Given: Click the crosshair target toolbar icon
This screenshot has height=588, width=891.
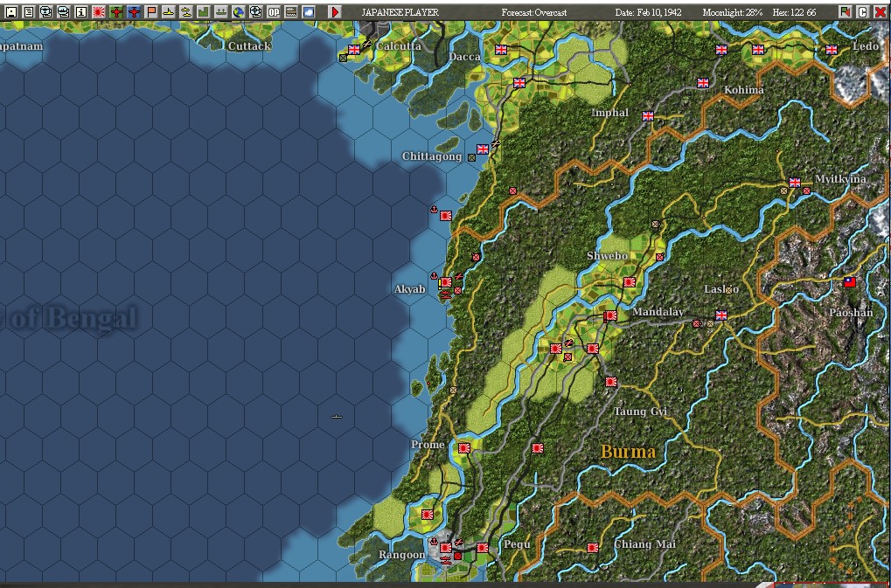Looking at the screenshot, I should point(256,11).
